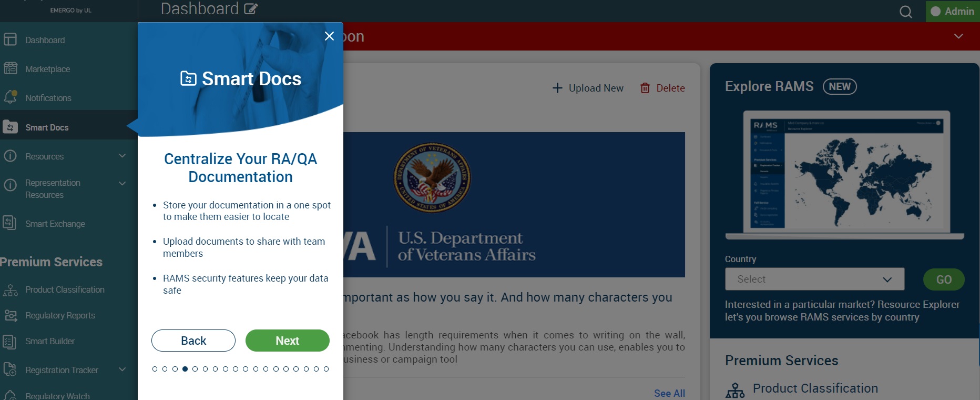Click the Smart Docs folder icon in sidebar
Image resolution: width=980 pixels, height=400 pixels.
[9, 127]
